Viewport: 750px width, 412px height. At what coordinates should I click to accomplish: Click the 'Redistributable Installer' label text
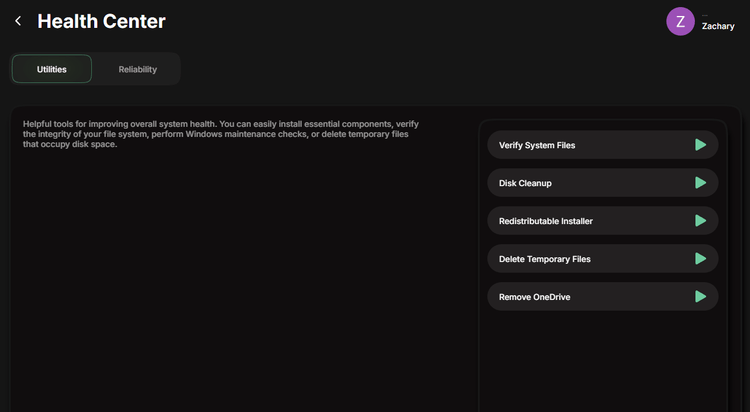pos(550,221)
